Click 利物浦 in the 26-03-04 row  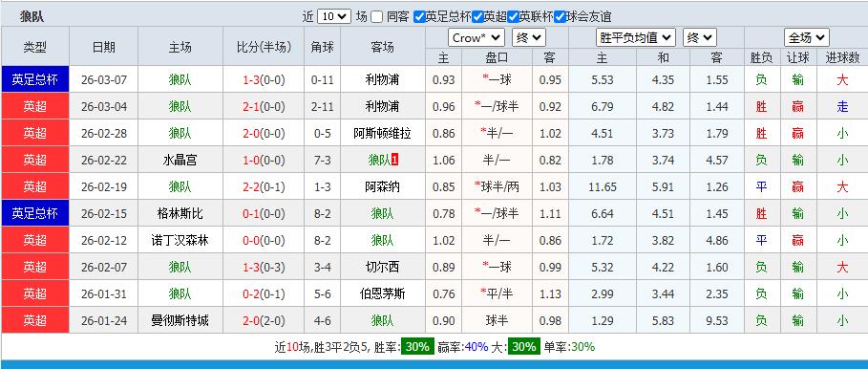pyautogui.click(x=382, y=106)
